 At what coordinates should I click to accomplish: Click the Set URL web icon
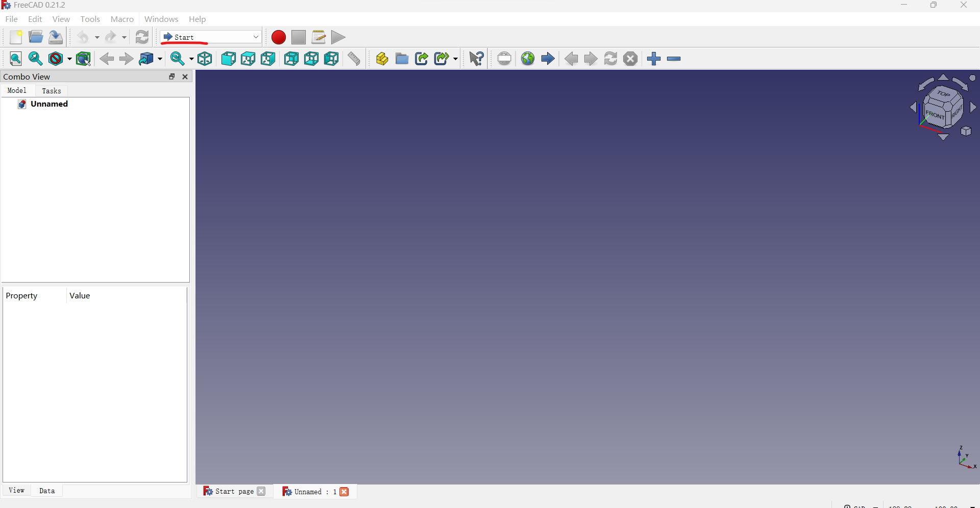(504, 59)
